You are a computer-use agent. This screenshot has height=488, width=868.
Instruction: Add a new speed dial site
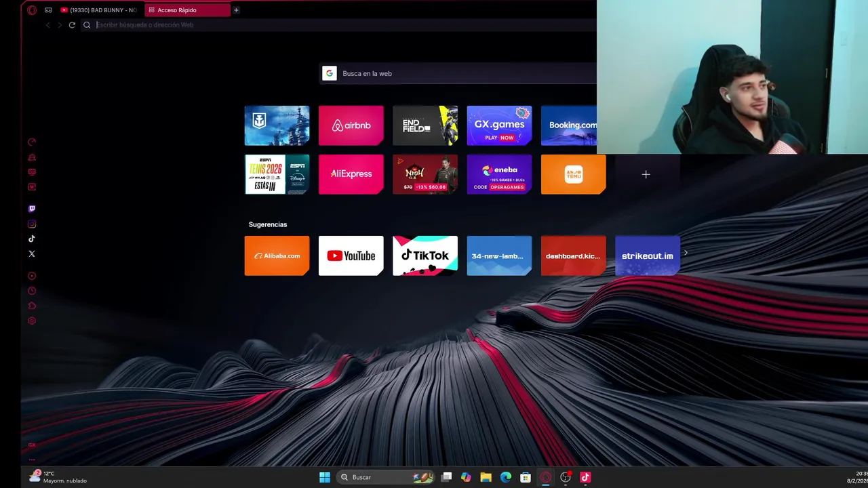point(646,174)
